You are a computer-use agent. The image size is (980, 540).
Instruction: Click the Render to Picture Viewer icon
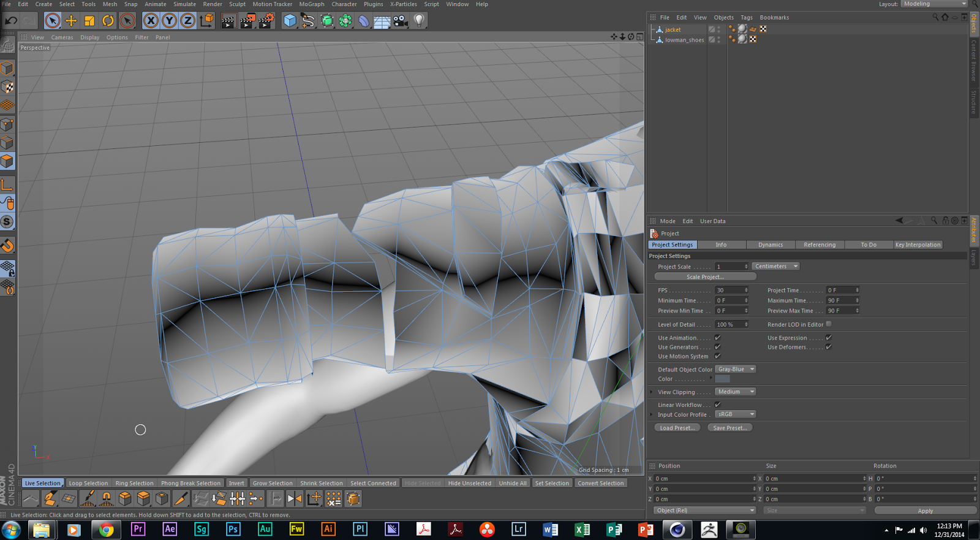coord(247,21)
